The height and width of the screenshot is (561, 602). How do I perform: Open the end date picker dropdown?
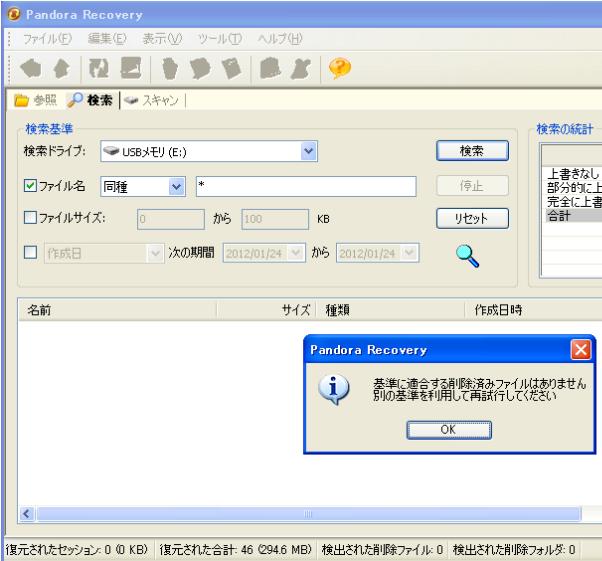click(409, 253)
